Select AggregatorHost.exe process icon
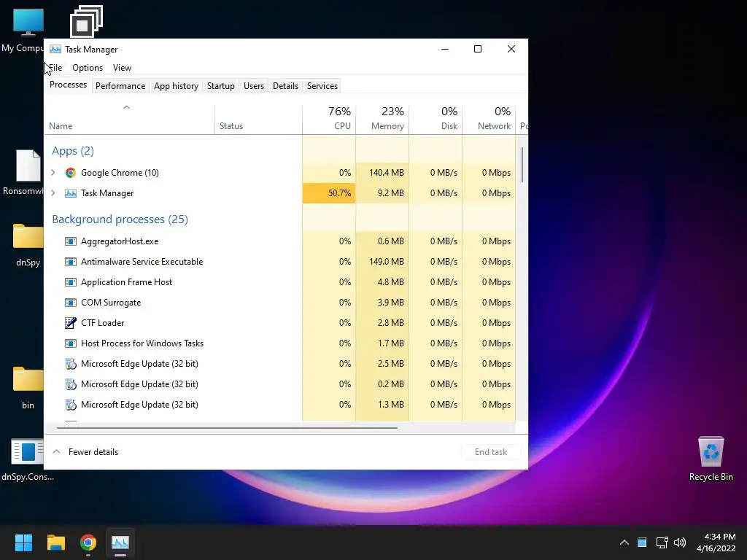 [x=71, y=241]
